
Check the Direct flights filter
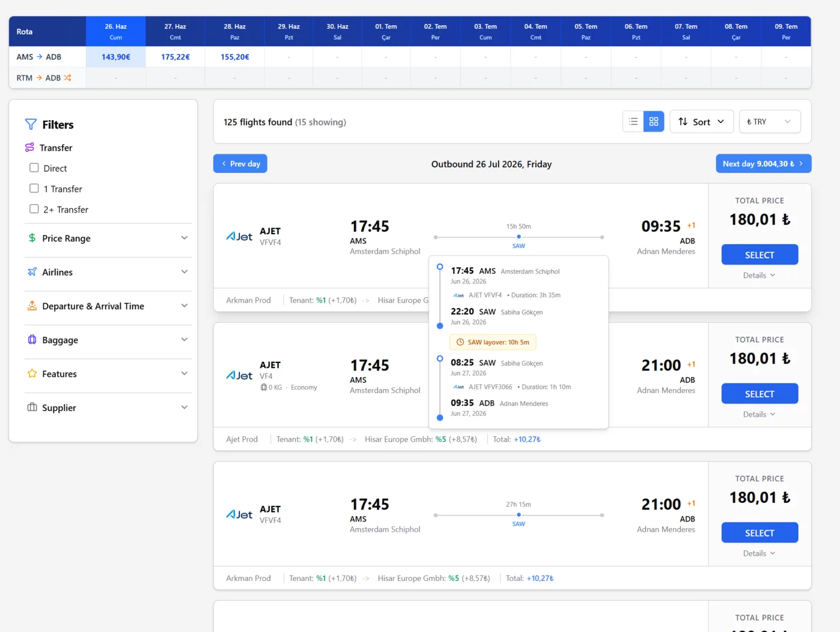click(x=34, y=167)
